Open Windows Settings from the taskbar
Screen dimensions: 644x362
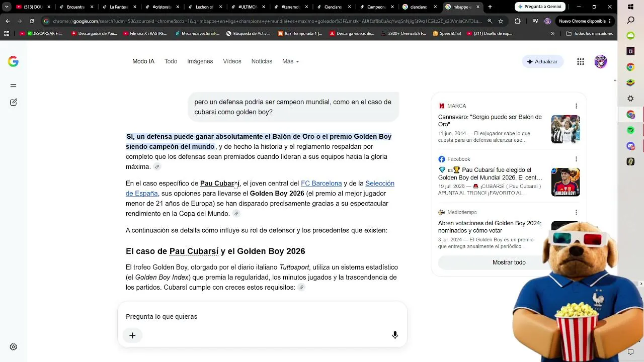(630, 99)
